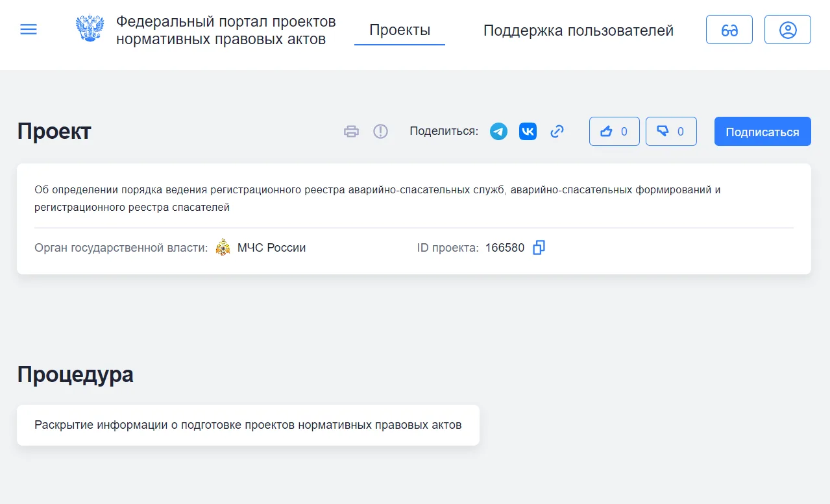This screenshot has width=830, height=504.
Task: Report a problem with exclamation icon
Action: 380,132
